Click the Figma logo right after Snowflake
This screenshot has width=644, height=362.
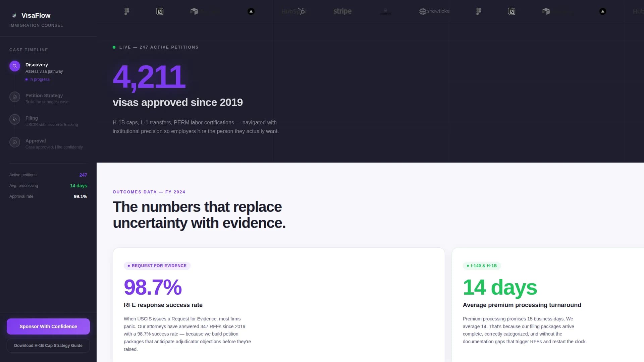pos(479,11)
